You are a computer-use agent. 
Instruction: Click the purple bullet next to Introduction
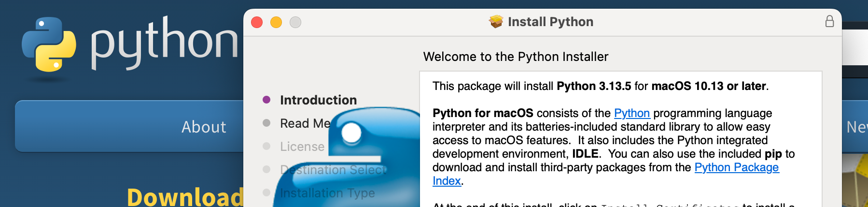[266, 100]
